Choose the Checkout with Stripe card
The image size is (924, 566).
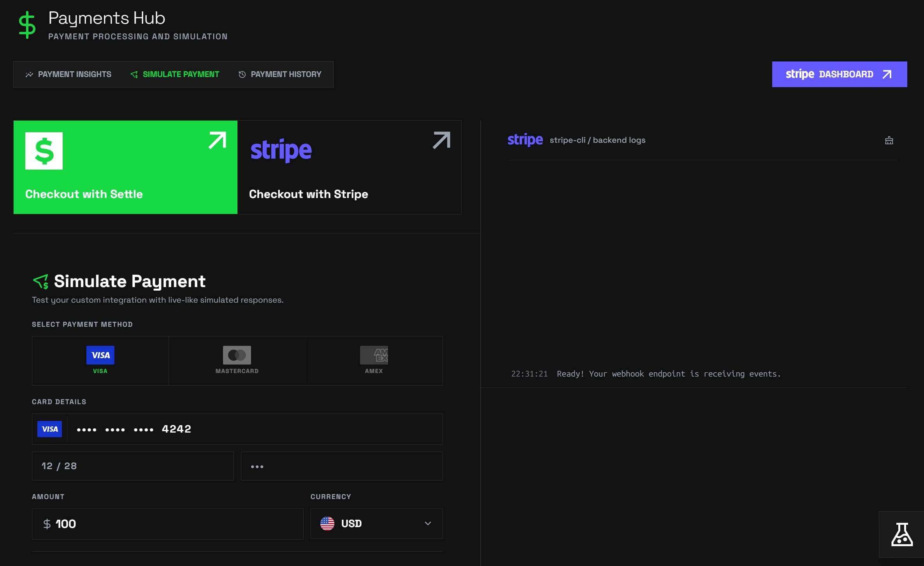coord(349,167)
